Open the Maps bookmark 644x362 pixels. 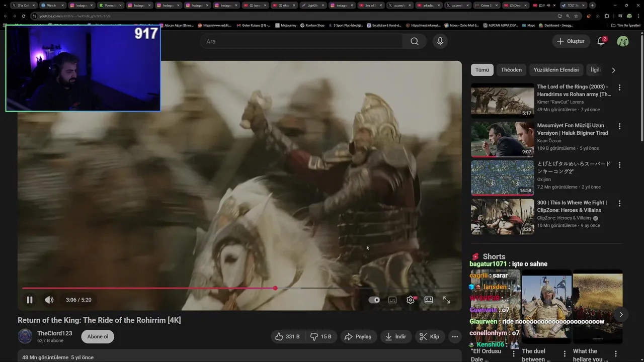[528, 25]
